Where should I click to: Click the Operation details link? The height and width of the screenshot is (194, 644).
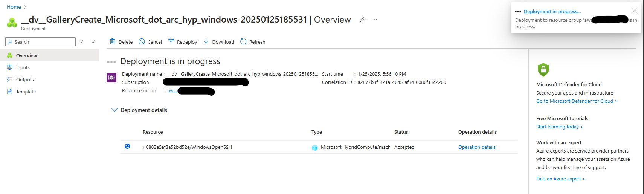[477, 147]
